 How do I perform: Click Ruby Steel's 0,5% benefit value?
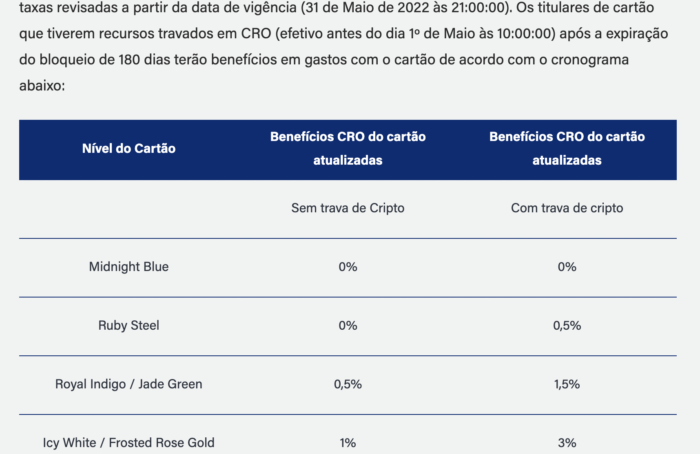tap(567, 325)
